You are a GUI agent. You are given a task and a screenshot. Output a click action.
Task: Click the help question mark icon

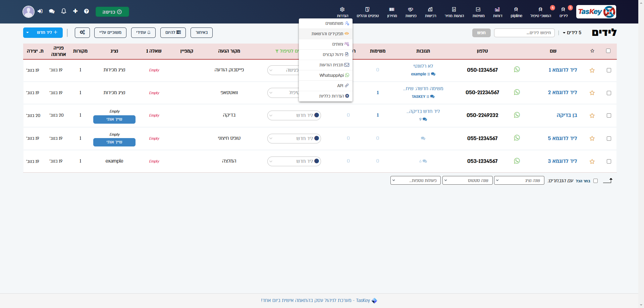coord(87,11)
